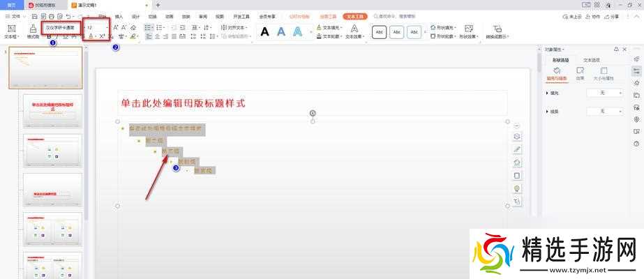Open the 文件 file menu
This screenshot has height=279, width=644.
coord(15,17)
